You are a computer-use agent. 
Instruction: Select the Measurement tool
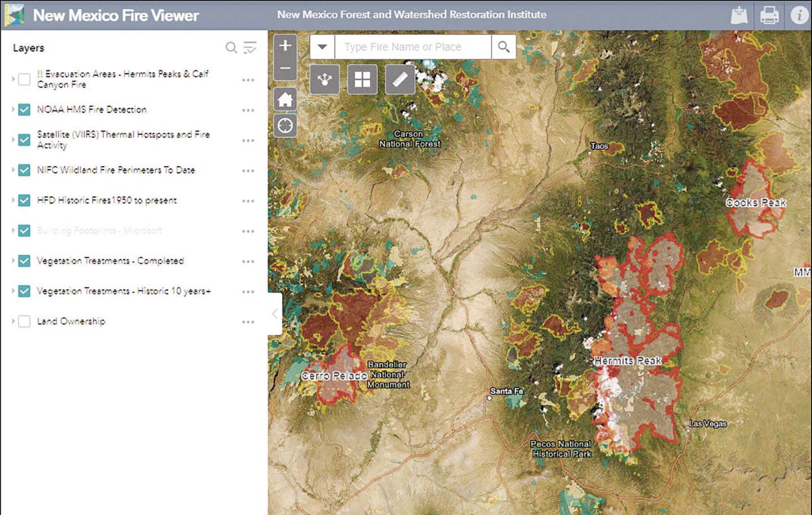(400, 79)
